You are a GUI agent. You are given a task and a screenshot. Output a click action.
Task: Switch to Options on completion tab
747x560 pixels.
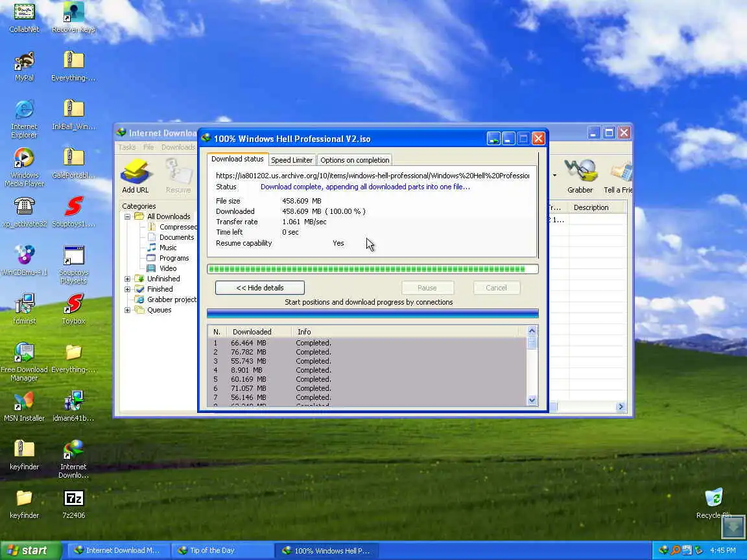pyautogui.click(x=355, y=160)
